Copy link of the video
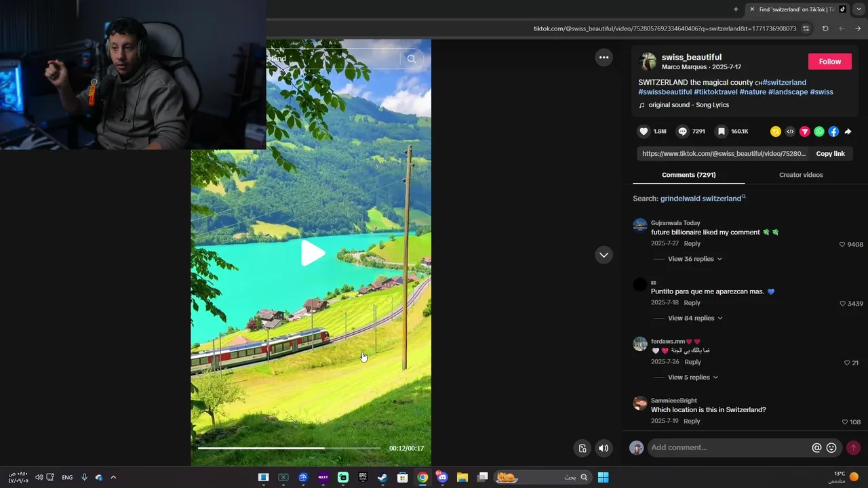This screenshot has height=488, width=868. 830,154
